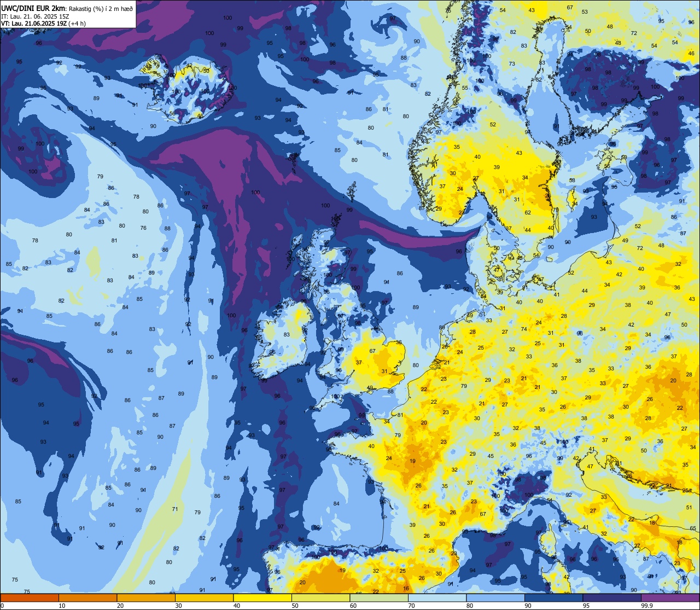The width and height of the screenshot is (700, 610).
Task: Click the legend tick label '60'
Action: pos(353,606)
